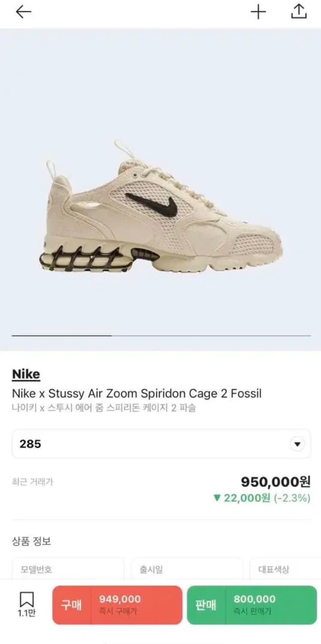Tap the 상품 정보 section heading
This screenshot has width=321, height=644.
point(31,541)
